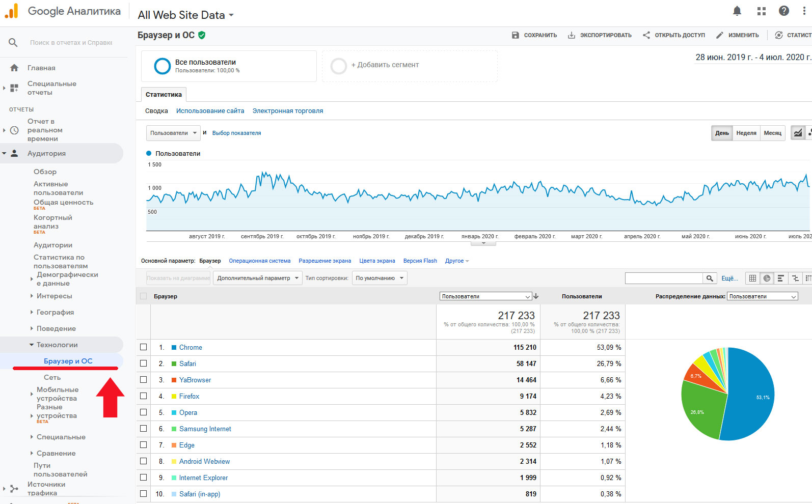
Task: Open the table column Пользователи metric select
Action: tap(485, 296)
